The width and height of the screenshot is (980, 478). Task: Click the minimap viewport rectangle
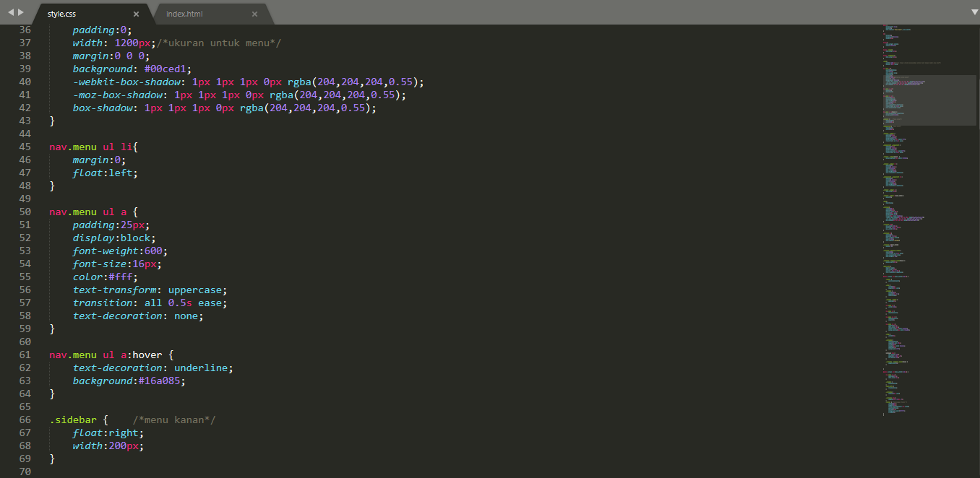click(928, 101)
